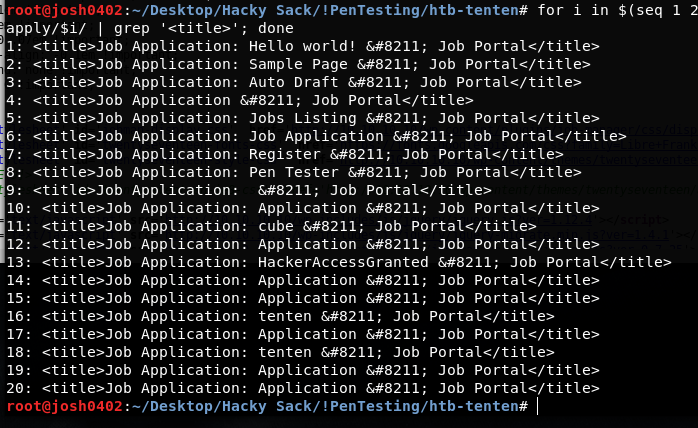Image resolution: width=698 pixels, height=428 pixels.
Task: Click 'root@josh0402' in the bottom prompt
Action: (x=63, y=406)
